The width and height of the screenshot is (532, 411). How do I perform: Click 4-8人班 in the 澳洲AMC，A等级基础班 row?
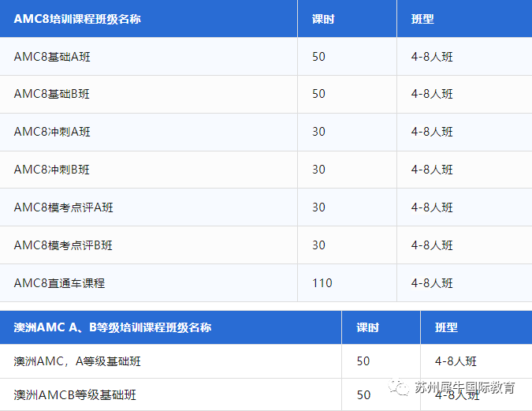tap(456, 361)
